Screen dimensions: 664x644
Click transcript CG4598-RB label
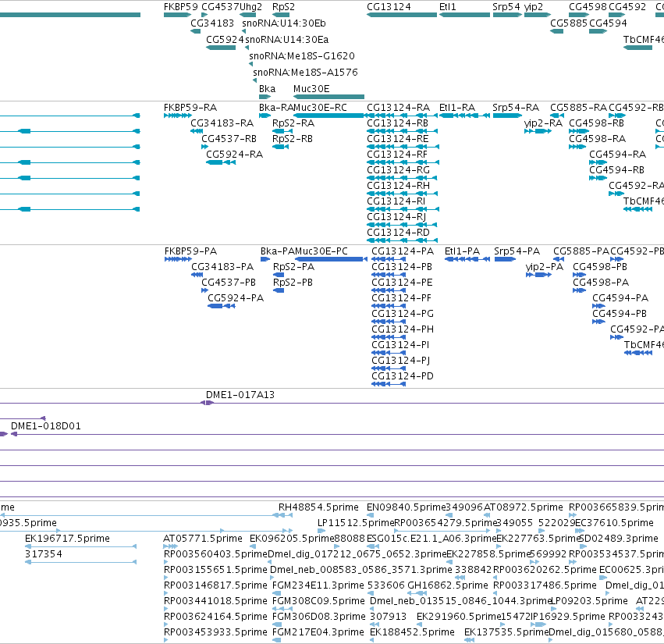[596, 123]
